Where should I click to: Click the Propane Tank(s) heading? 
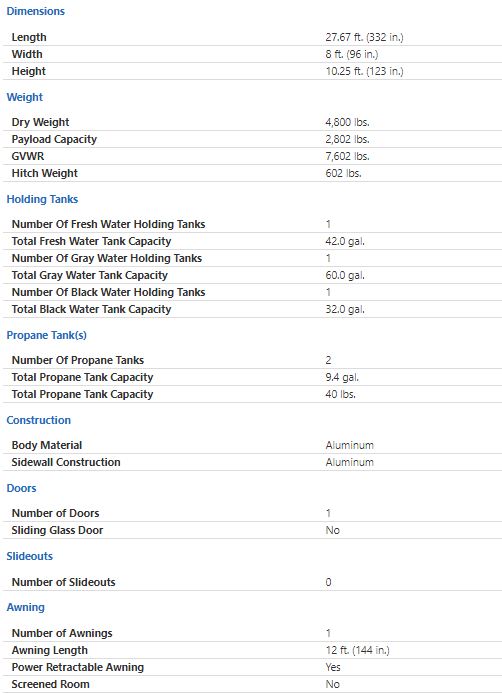pyautogui.click(x=46, y=335)
